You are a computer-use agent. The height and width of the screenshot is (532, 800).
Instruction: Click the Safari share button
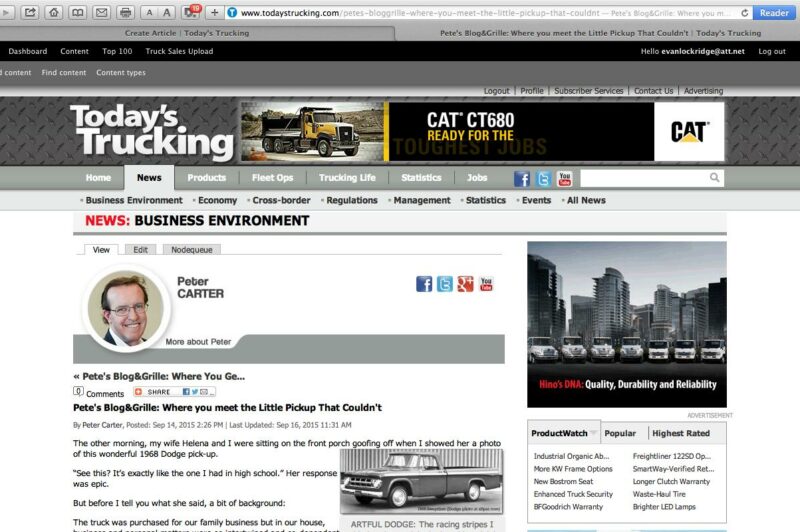click(30, 12)
